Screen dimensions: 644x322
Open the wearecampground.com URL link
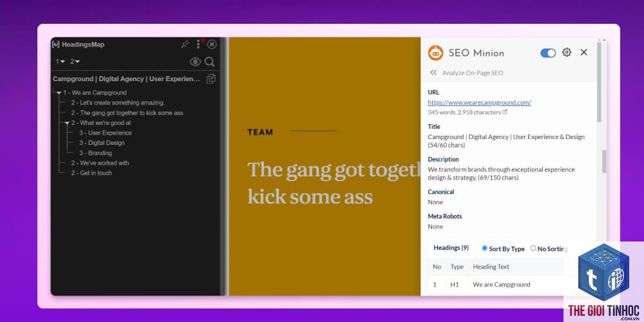(479, 102)
